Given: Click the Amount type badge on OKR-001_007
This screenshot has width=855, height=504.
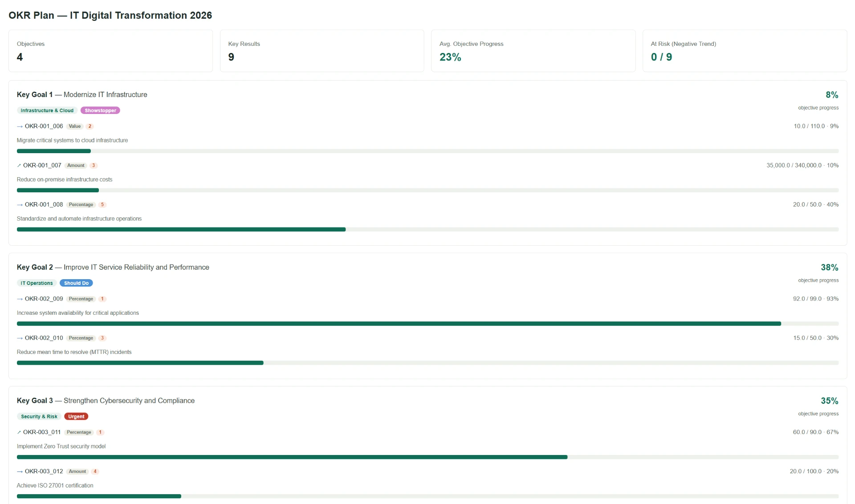Looking at the screenshot, I should [x=76, y=166].
